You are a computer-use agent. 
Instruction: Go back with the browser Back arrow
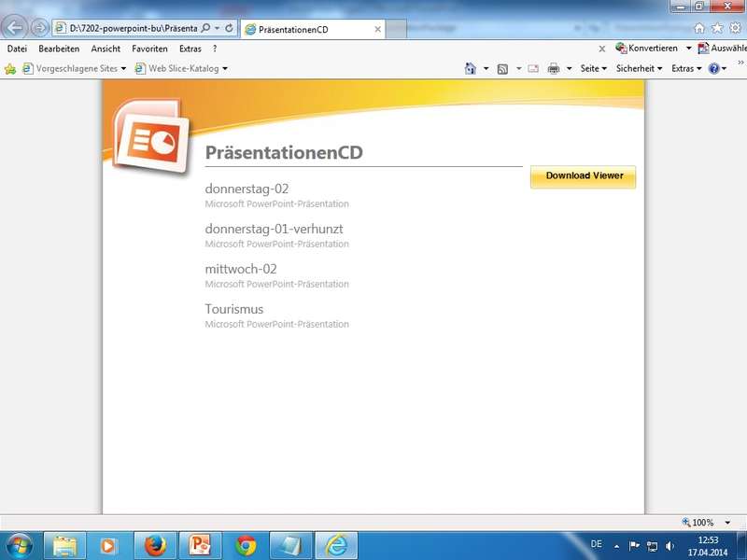pos(15,28)
